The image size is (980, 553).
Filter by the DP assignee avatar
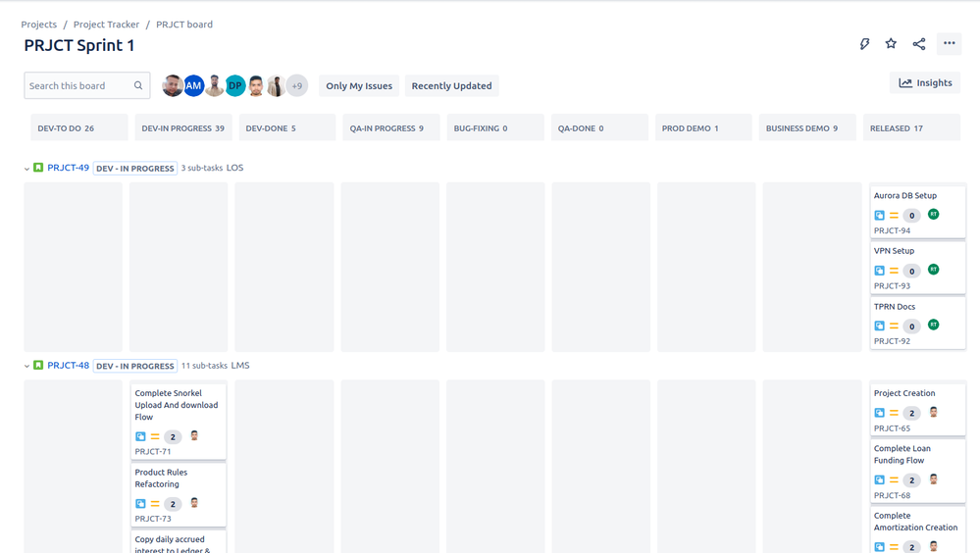point(235,85)
